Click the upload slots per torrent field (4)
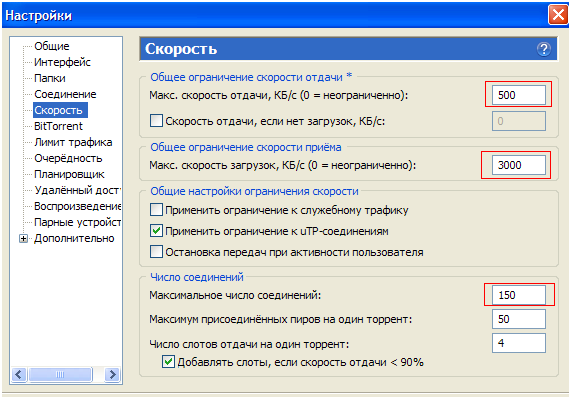Screen dimensions: 571x399 coord(519,343)
